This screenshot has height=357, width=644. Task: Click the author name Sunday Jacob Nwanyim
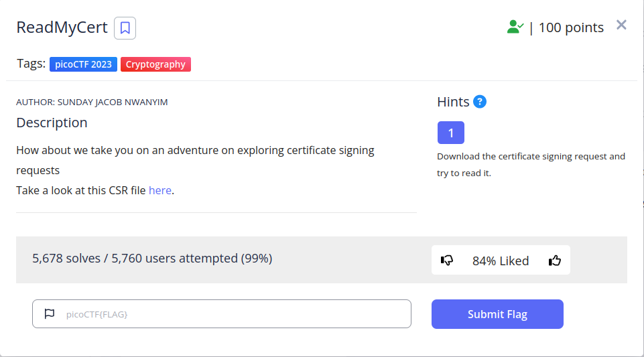tap(113, 102)
